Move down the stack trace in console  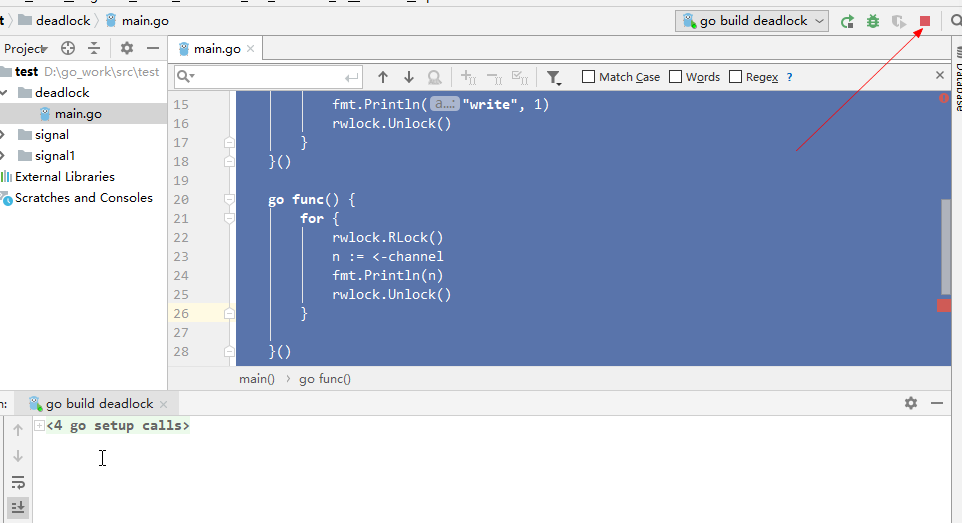coord(18,456)
